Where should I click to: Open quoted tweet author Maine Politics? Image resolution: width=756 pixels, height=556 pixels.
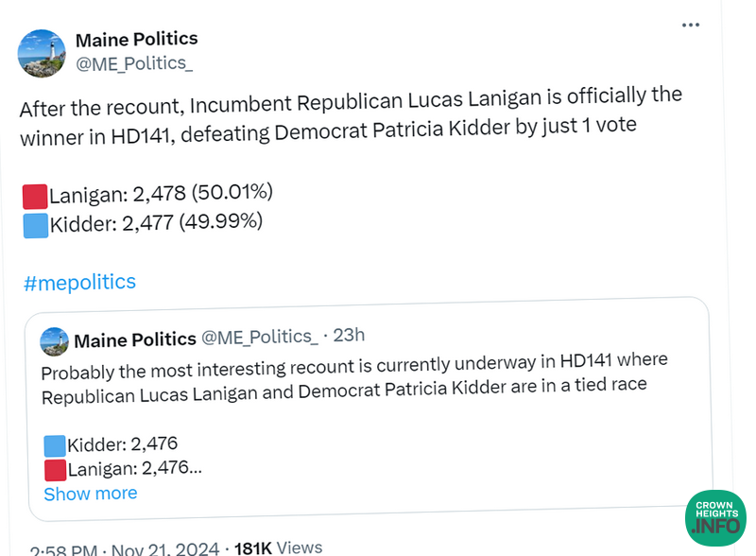[135, 339]
